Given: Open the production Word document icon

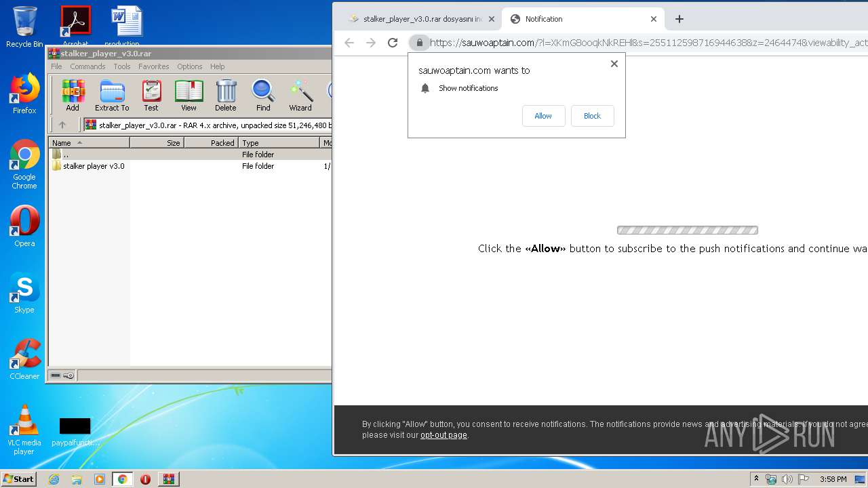Looking at the screenshot, I should 126,26.
